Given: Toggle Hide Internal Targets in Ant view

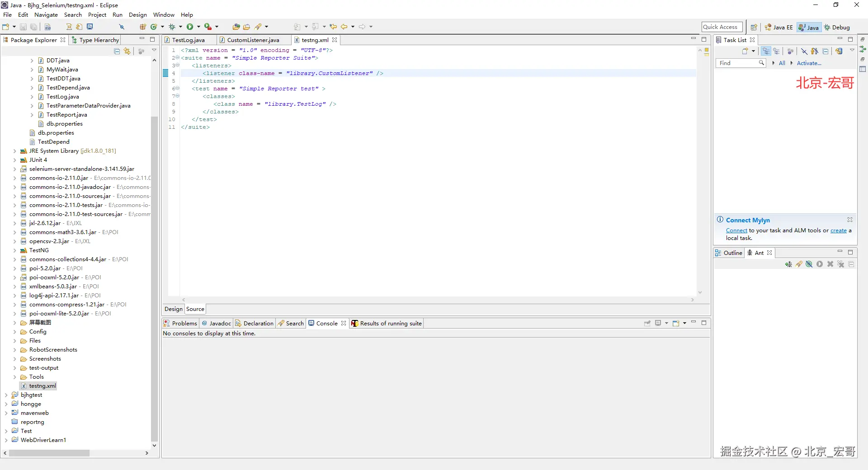Looking at the screenshot, I should [x=809, y=264].
